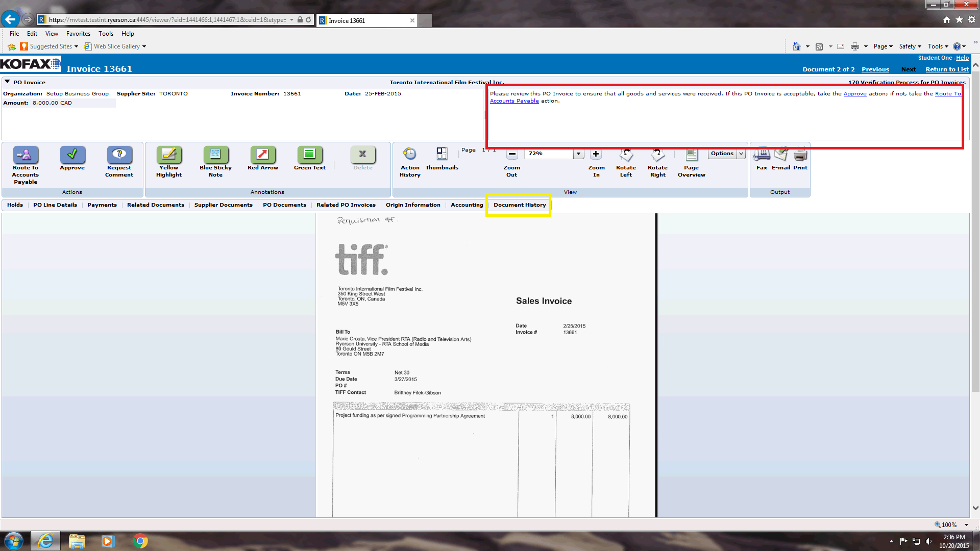Open Favorites in the browser menu bar
The width and height of the screenshot is (980, 551).
tap(78, 34)
